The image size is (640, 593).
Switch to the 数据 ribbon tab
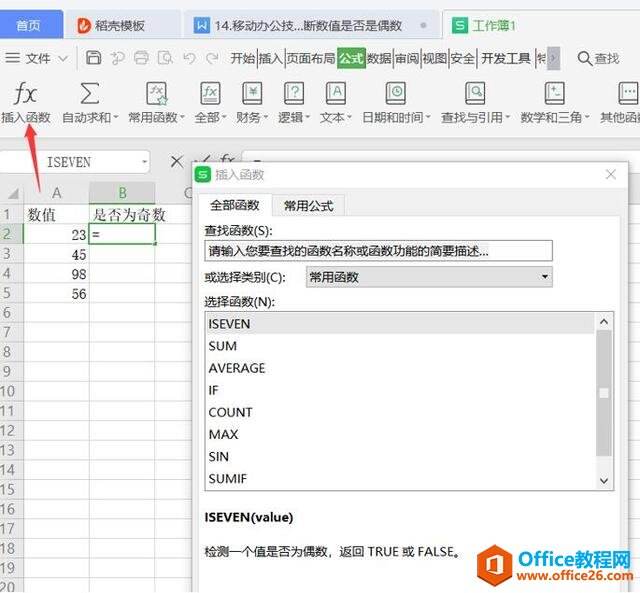[379, 58]
